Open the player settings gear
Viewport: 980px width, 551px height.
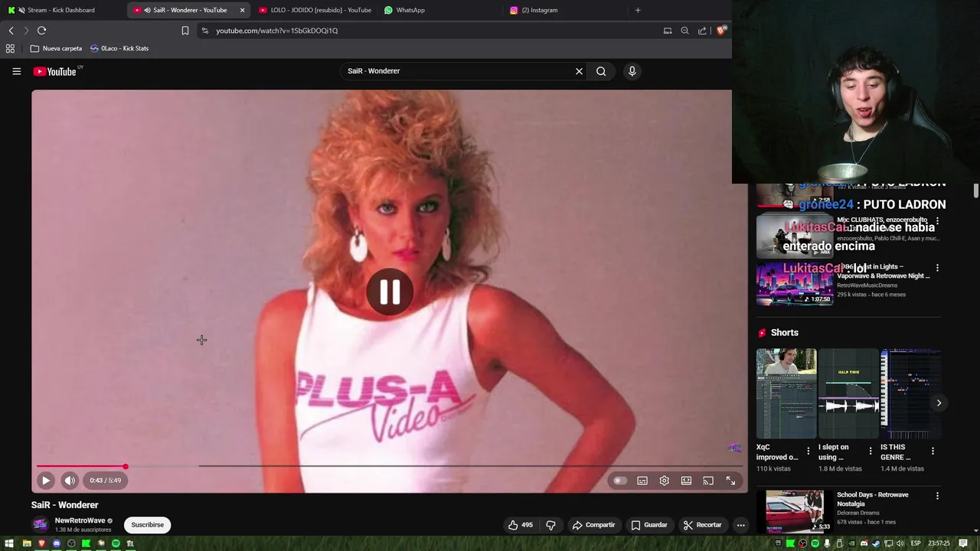665,481
